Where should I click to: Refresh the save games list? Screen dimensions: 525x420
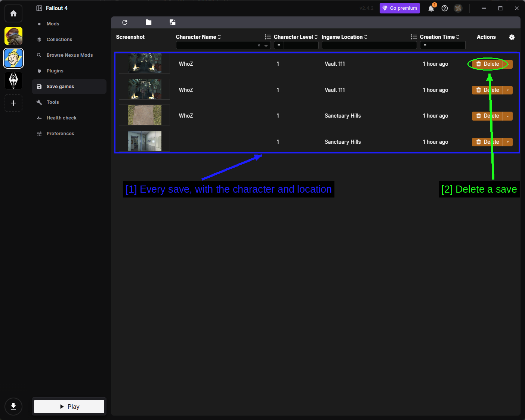125,22
